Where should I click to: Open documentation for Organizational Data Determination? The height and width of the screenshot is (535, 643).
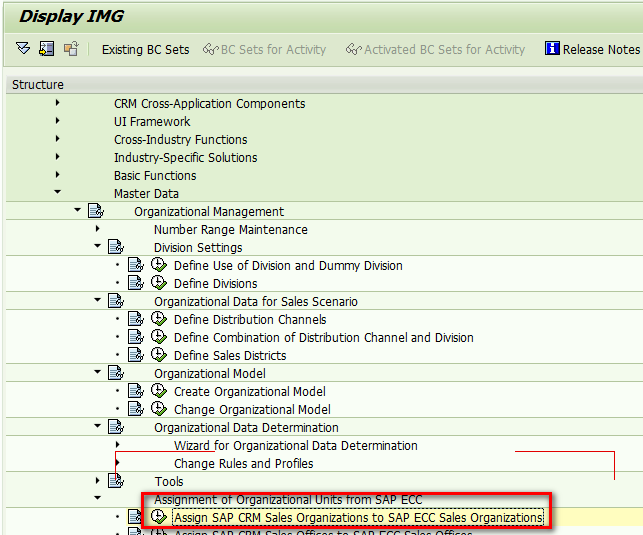[x=116, y=427]
